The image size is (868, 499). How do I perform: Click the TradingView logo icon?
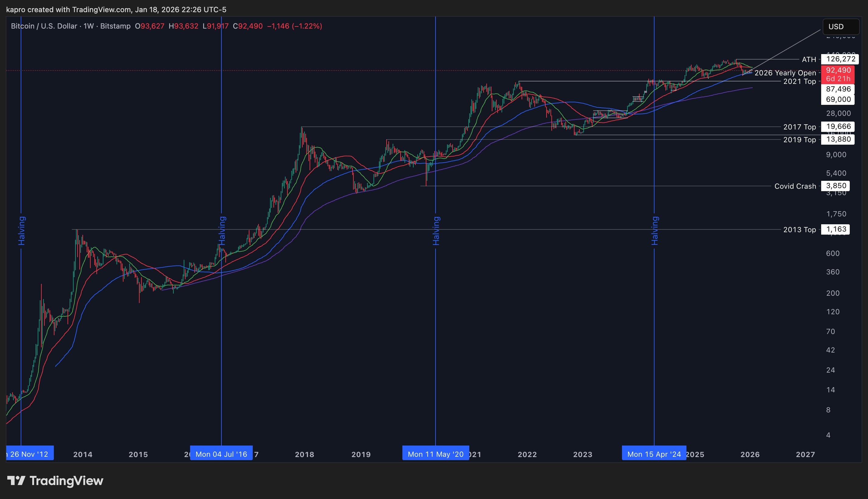click(16, 480)
